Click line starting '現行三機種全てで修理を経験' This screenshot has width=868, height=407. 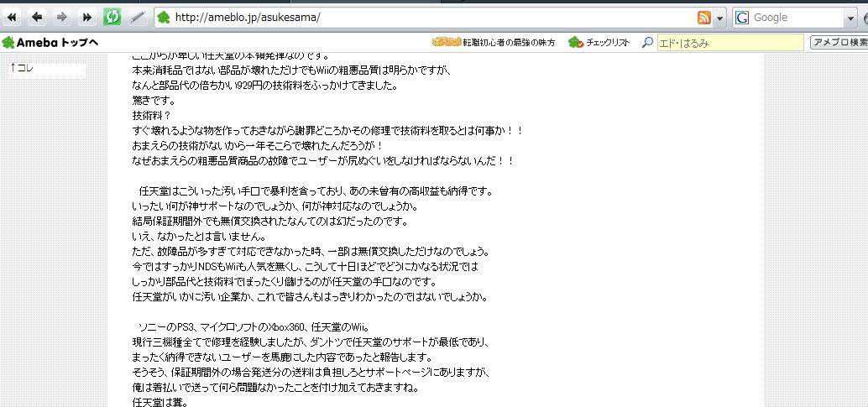(311, 342)
